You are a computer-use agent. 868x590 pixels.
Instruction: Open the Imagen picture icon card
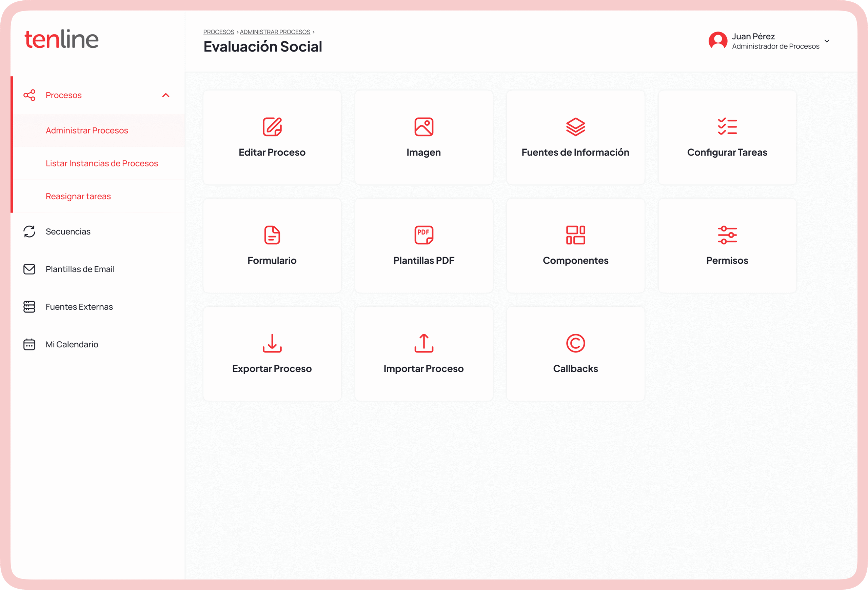point(423,127)
